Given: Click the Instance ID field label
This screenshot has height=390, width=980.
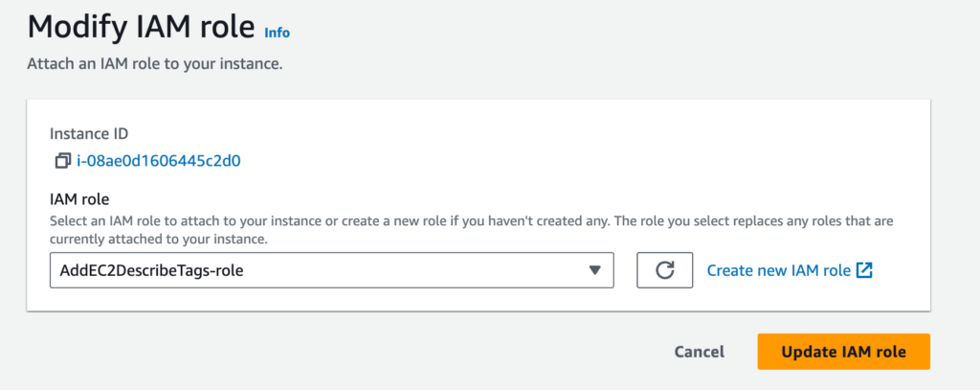Looking at the screenshot, I should coord(89,133).
